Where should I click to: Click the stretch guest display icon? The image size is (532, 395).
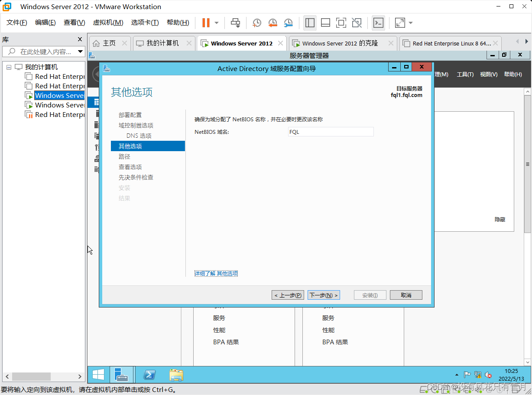click(400, 23)
